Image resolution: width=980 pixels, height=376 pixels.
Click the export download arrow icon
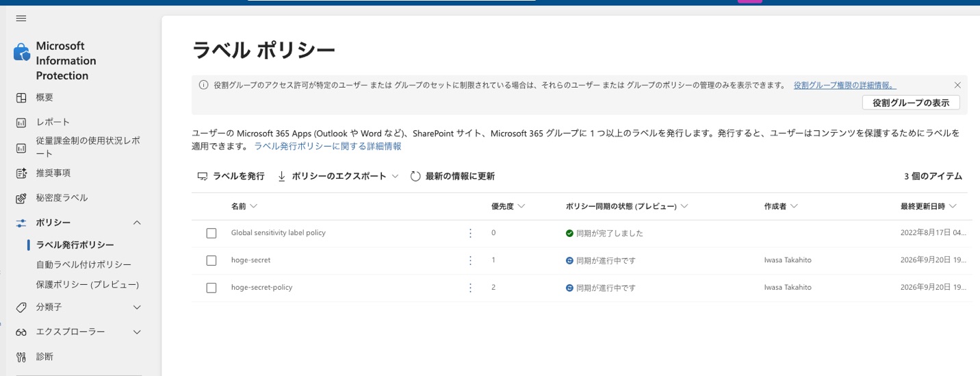point(281,176)
